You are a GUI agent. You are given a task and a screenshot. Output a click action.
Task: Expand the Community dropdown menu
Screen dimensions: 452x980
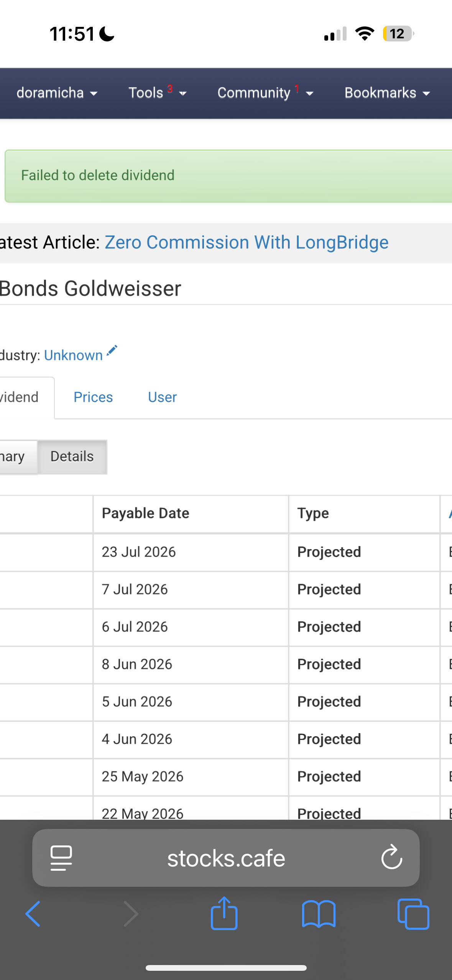click(266, 93)
